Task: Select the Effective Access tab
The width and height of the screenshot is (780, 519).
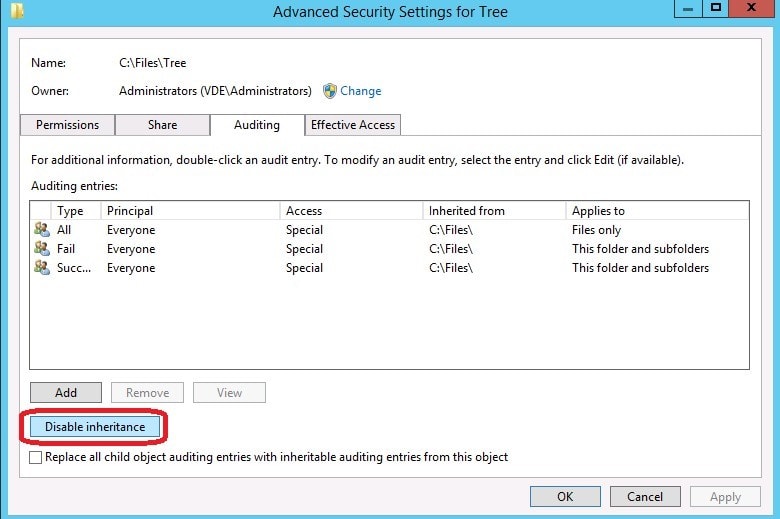Action: click(x=353, y=125)
